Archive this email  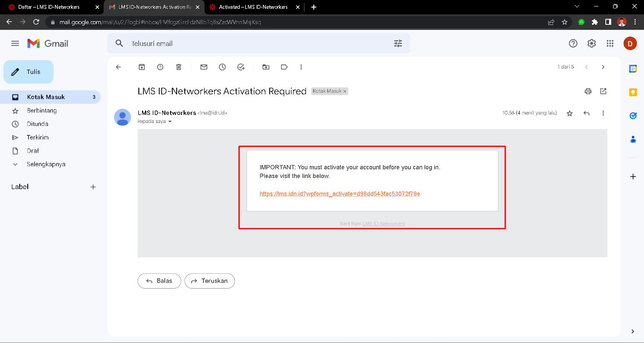[142, 67]
